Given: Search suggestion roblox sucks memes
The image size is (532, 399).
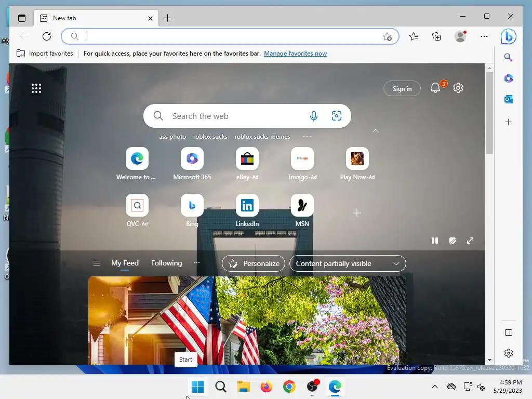Looking at the screenshot, I should (262, 137).
